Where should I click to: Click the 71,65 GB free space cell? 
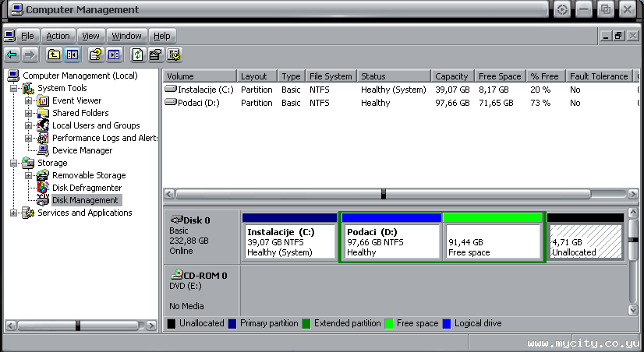[x=496, y=103]
